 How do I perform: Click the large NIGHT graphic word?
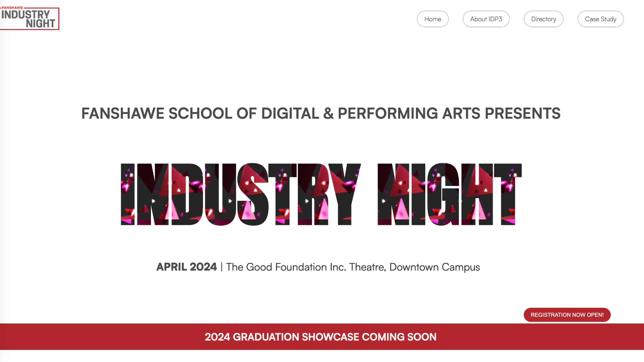(x=449, y=194)
